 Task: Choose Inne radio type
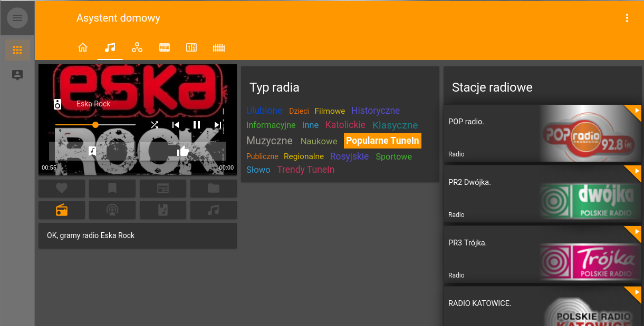point(311,125)
